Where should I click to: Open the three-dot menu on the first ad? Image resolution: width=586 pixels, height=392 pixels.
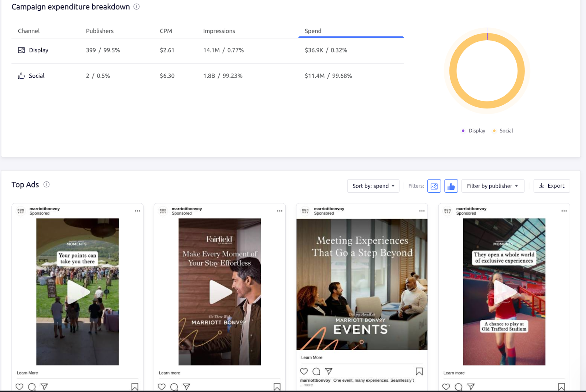(x=137, y=211)
